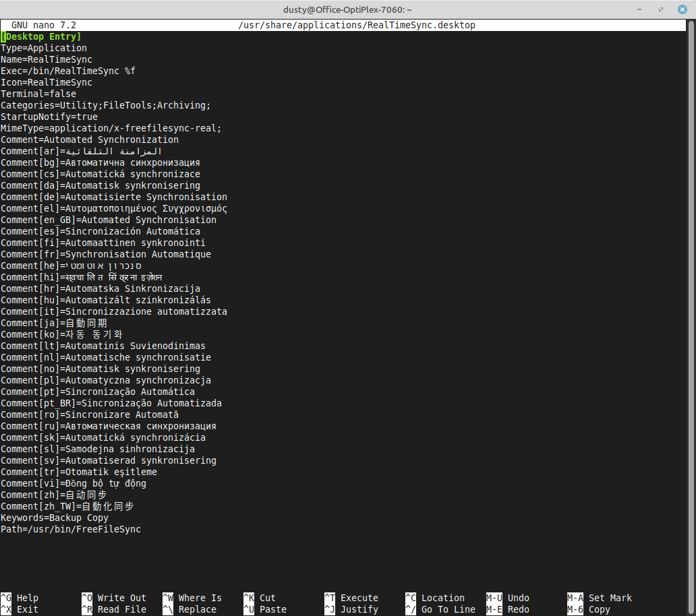This screenshot has height=616, width=696.
Task: Click the Name=RealTimeSync line
Action: click(47, 59)
